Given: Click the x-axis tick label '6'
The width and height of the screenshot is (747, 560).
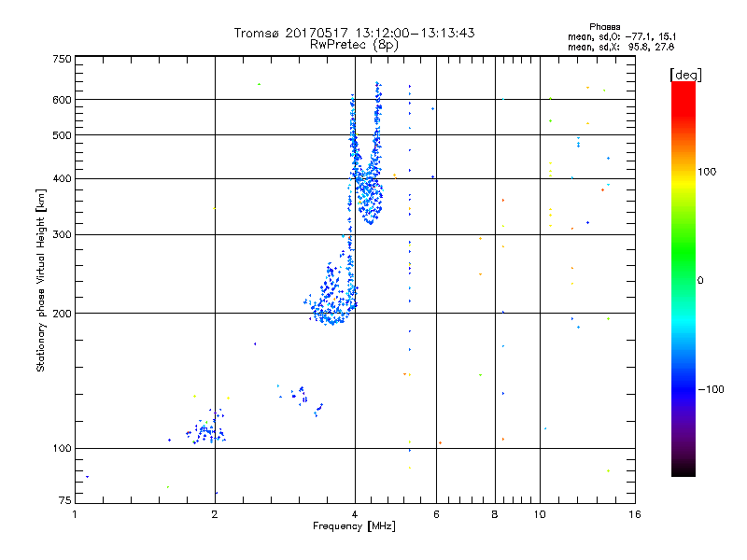Looking at the screenshot, I should [x=436, y=514].
